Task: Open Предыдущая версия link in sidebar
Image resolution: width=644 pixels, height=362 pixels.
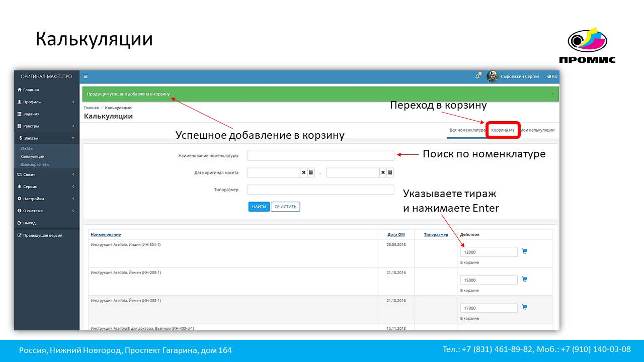Action: (x=40, y=235)
